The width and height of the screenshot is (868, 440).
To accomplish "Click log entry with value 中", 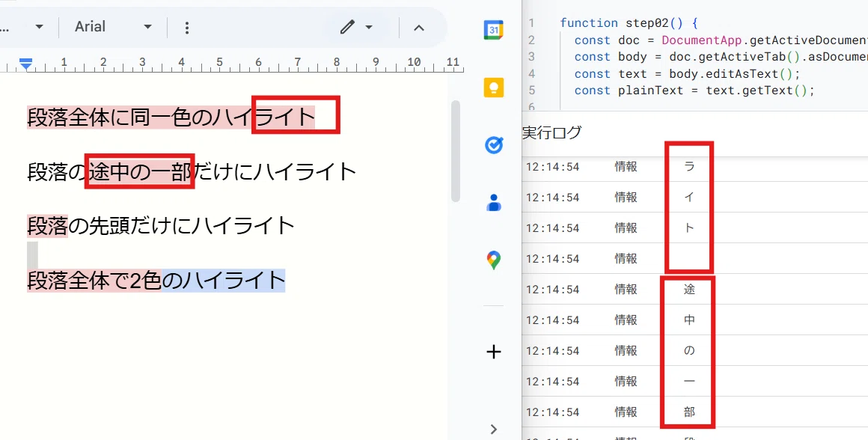I will pyautogui.click(x=694, y=320).
